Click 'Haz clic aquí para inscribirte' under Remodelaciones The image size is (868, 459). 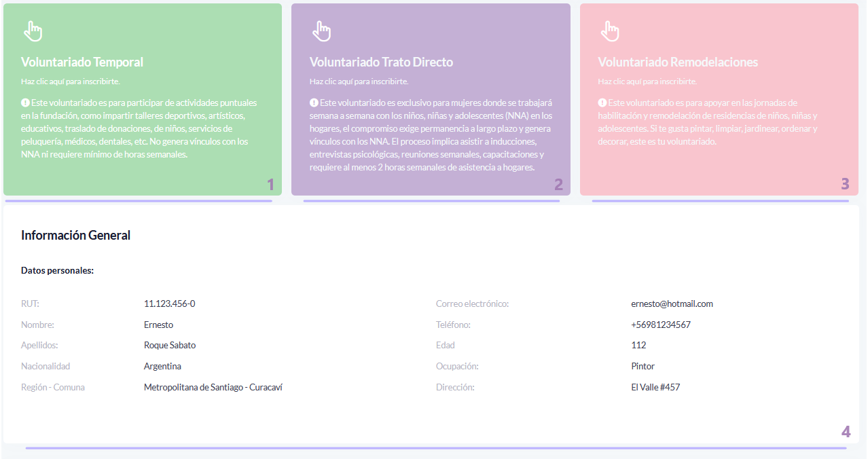[x=647, y=81]
